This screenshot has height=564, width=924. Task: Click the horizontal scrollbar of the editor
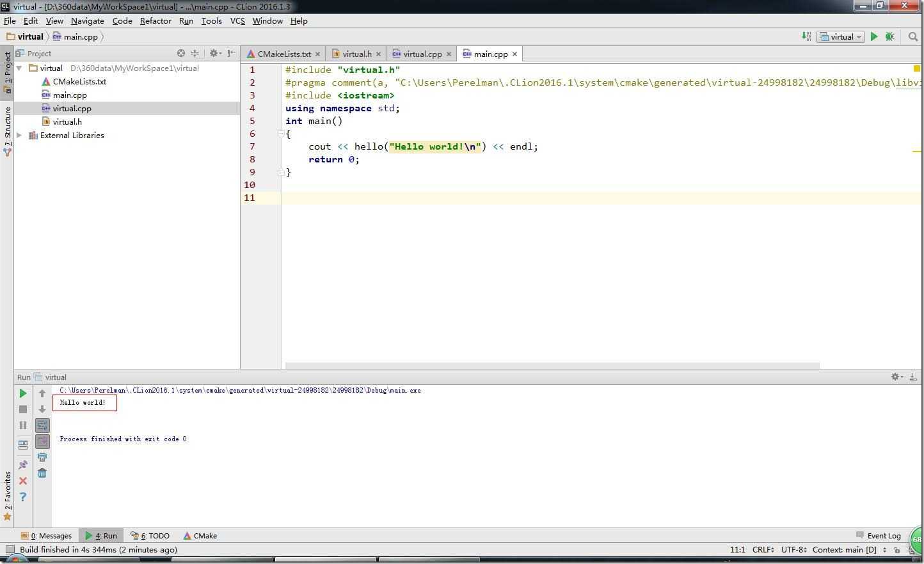pos(552,366)
